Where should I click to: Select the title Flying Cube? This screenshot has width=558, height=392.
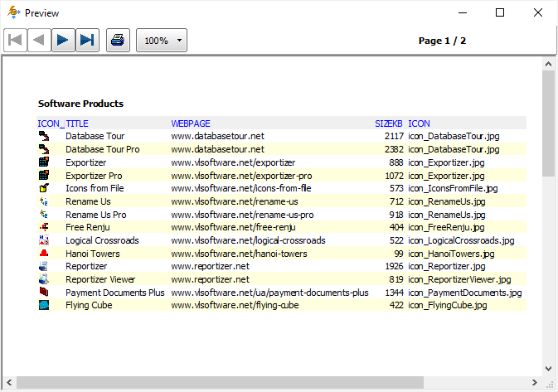pyautogui.click(x=89, y=305)
